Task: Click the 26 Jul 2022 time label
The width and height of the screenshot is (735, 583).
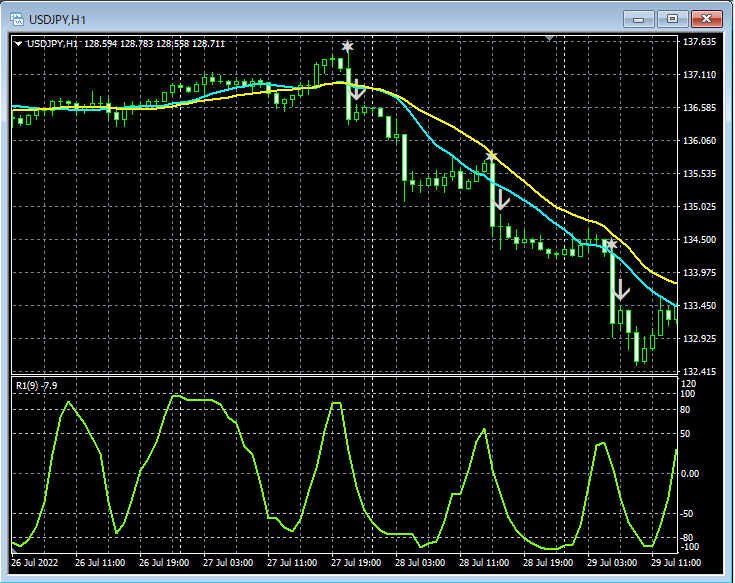Action: 35,562
